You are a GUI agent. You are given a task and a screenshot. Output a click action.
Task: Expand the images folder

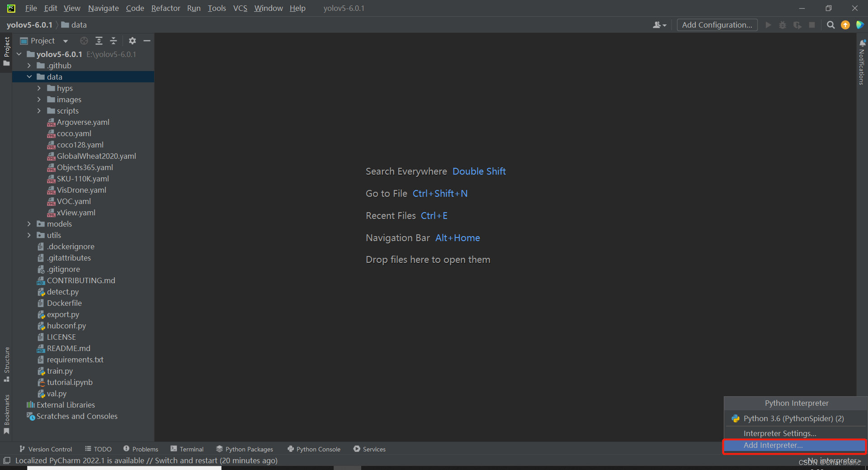tap(39, 100)
